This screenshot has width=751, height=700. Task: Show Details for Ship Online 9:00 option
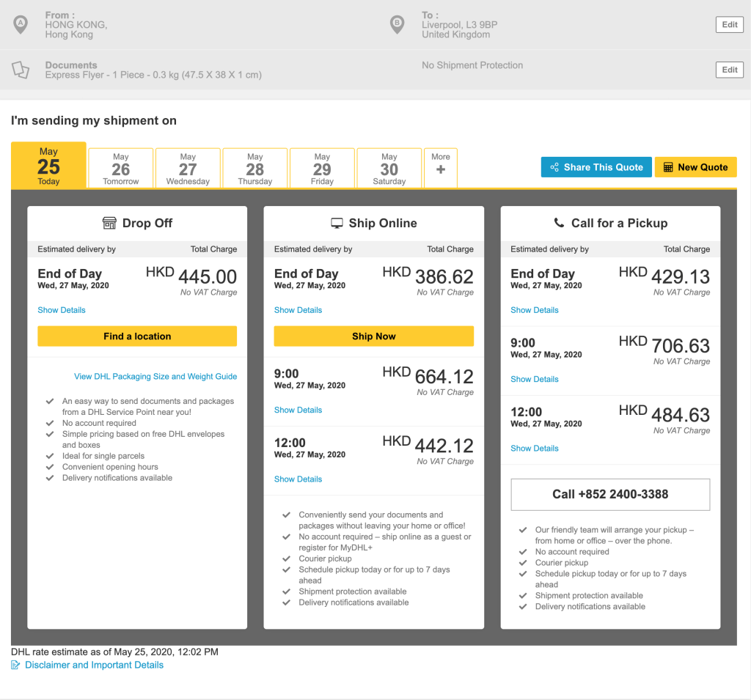coord(298,410)
